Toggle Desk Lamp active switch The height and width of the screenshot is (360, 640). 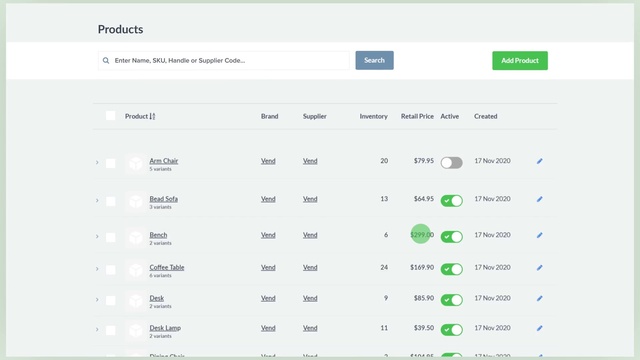tap(451, 330)
